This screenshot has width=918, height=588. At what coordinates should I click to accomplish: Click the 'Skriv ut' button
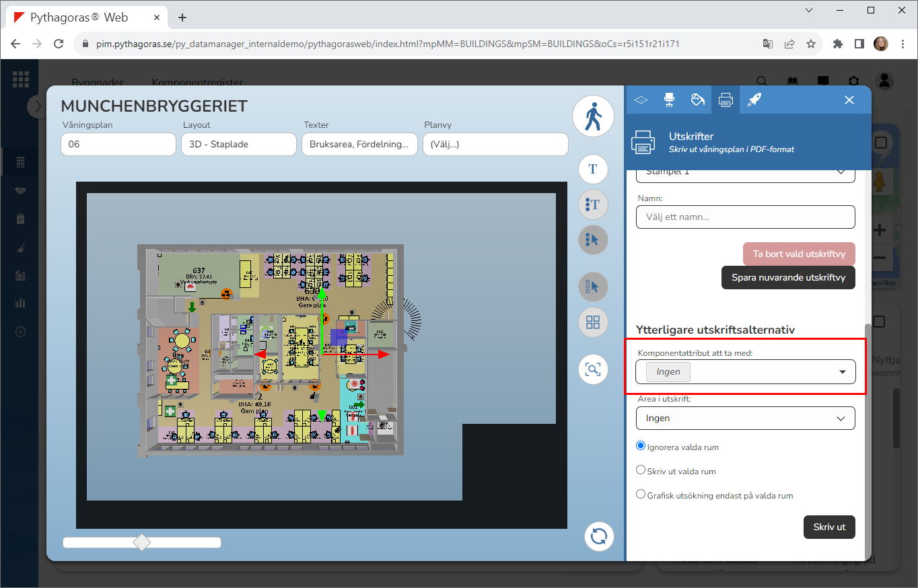point(829,527)
